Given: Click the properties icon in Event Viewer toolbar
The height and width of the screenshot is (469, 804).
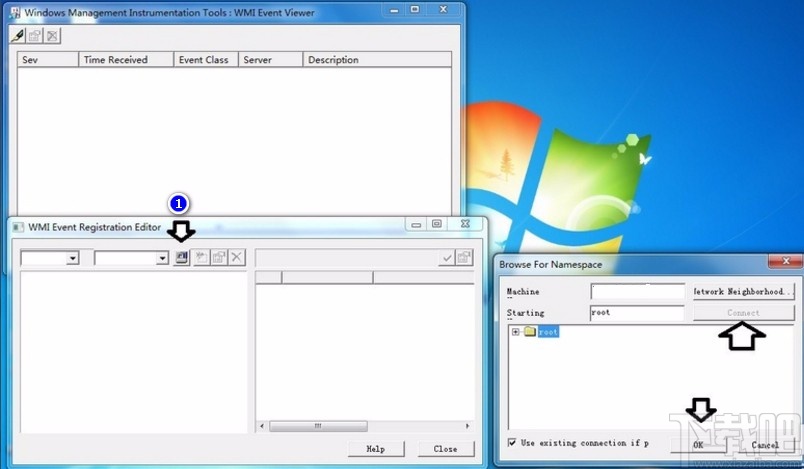Looking at the screenshot, I should [x=35, y=35].
